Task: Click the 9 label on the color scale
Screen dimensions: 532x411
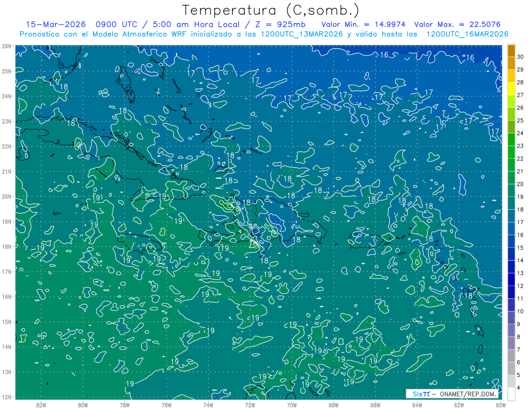Action: click(519, 324)
